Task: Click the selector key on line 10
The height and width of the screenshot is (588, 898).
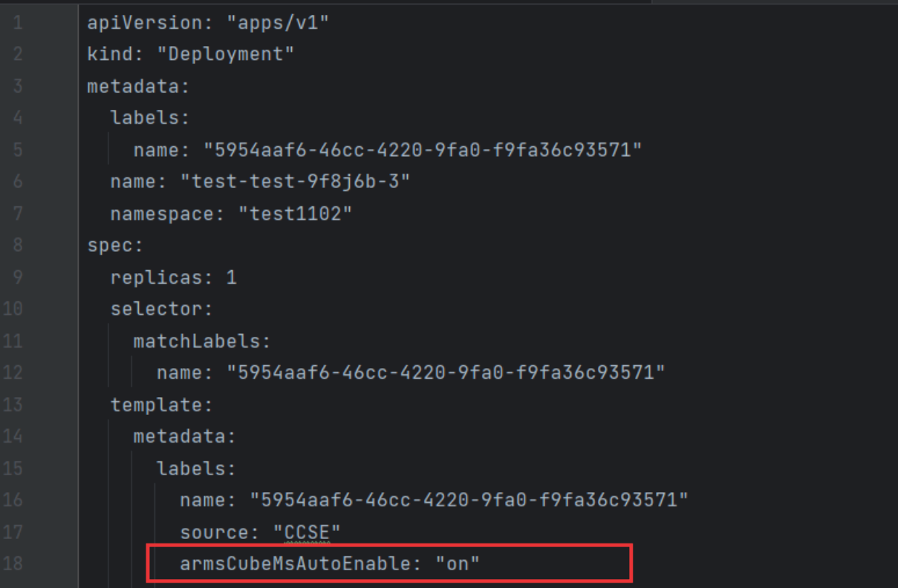Action: click(x=161, y=309)
